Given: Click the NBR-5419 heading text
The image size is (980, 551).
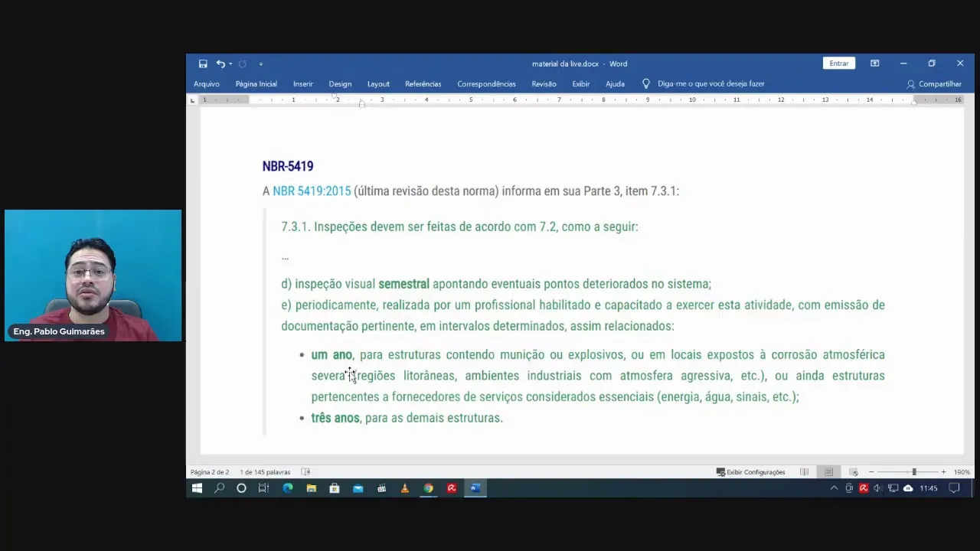Looking at the screenshot, I should [x=288, y=166].
